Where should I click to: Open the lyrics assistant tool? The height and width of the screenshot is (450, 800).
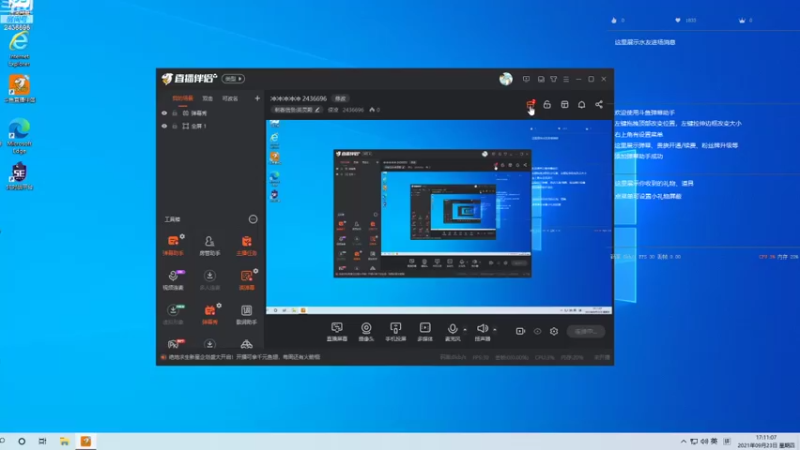(x=246, y=314)
